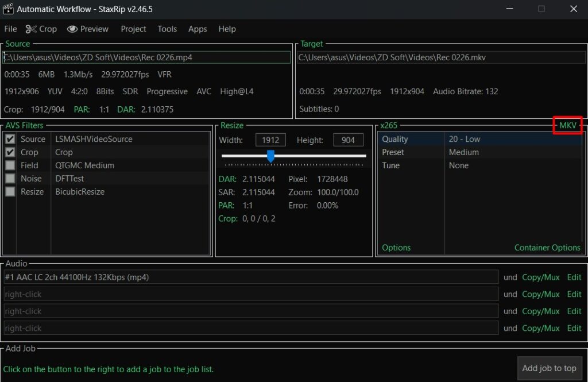Click Edit for the first audio track
This screenshot has height=382, width=588.
tap(574, 277)
